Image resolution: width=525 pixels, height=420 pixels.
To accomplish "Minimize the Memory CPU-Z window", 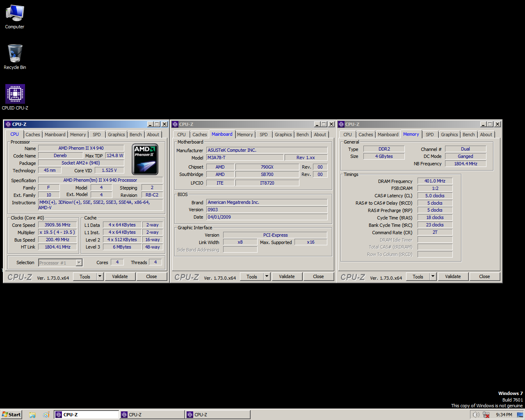I will tap(482, 124).
